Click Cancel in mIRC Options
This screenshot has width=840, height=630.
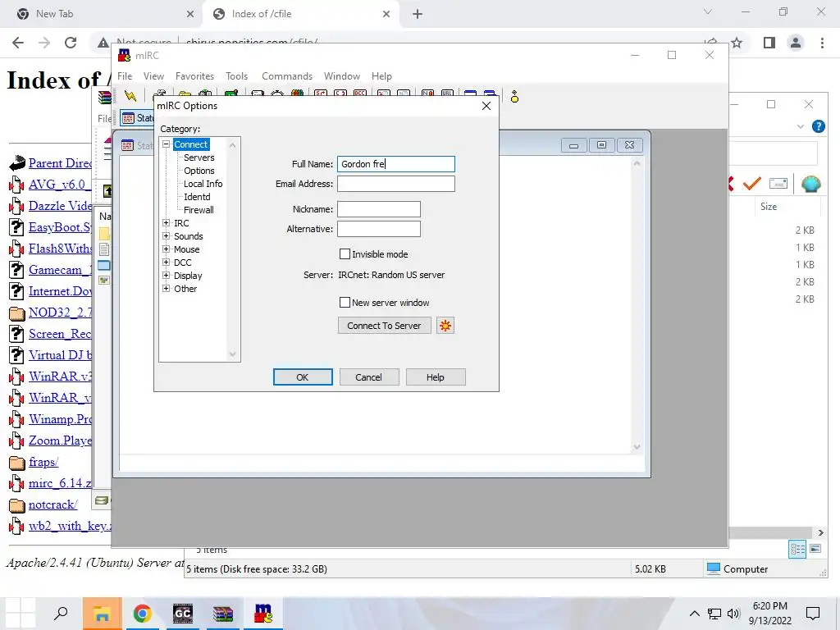368,377
